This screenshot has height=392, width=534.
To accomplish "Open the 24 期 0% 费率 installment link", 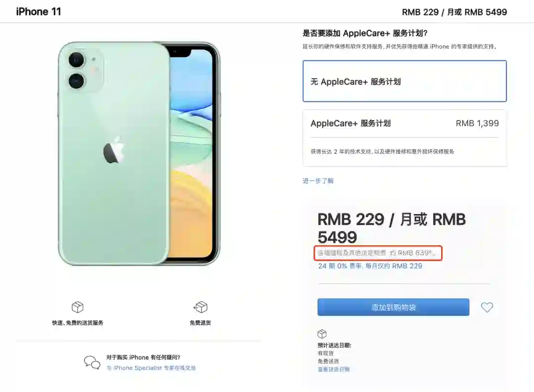I will 370,266.
